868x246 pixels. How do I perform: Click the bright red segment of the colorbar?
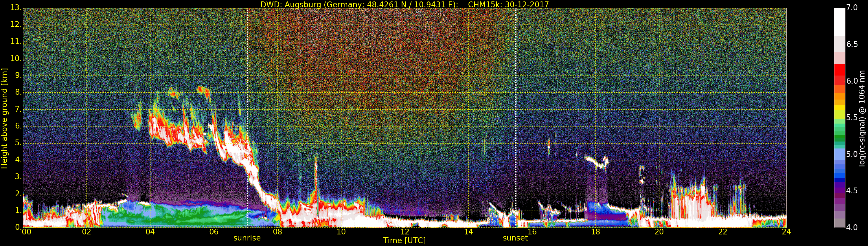(839, 70)
